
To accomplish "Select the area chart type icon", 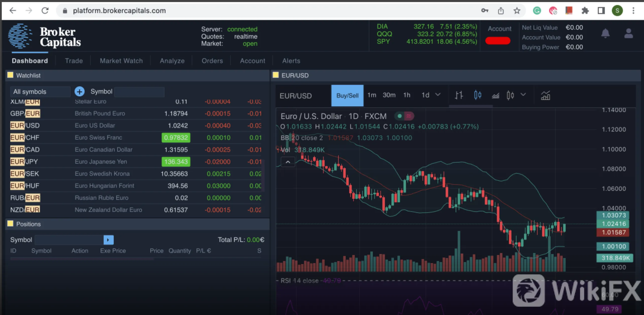I will coord(495,95).
